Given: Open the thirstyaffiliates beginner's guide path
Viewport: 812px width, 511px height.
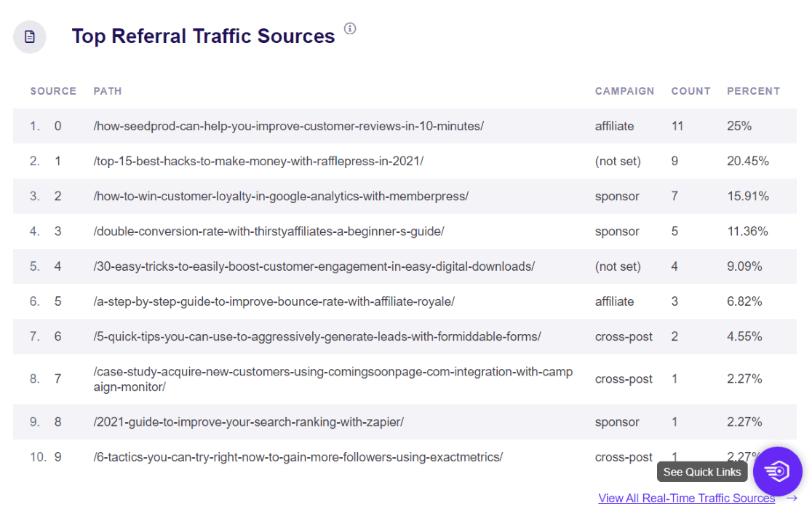Looking at the screenshot, I should coord(268,231).
